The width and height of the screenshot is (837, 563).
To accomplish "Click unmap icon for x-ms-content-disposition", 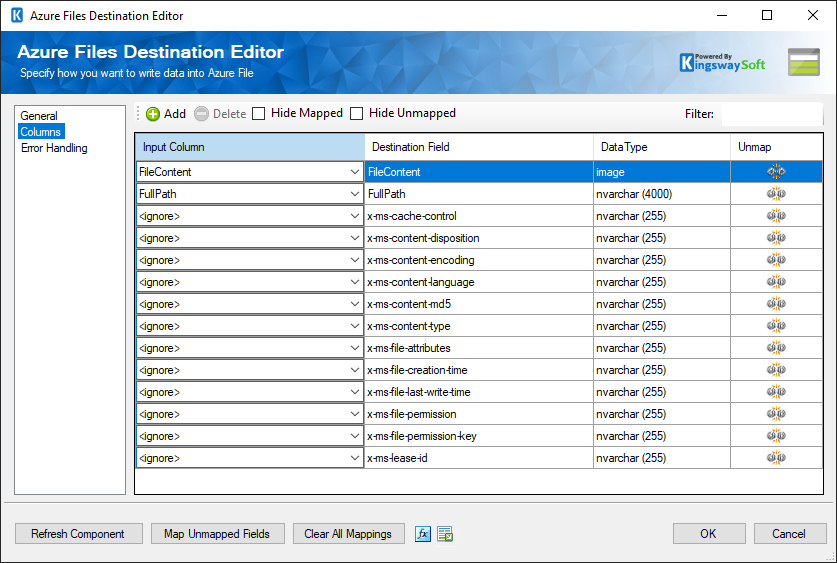I will [x=776, y=238].
